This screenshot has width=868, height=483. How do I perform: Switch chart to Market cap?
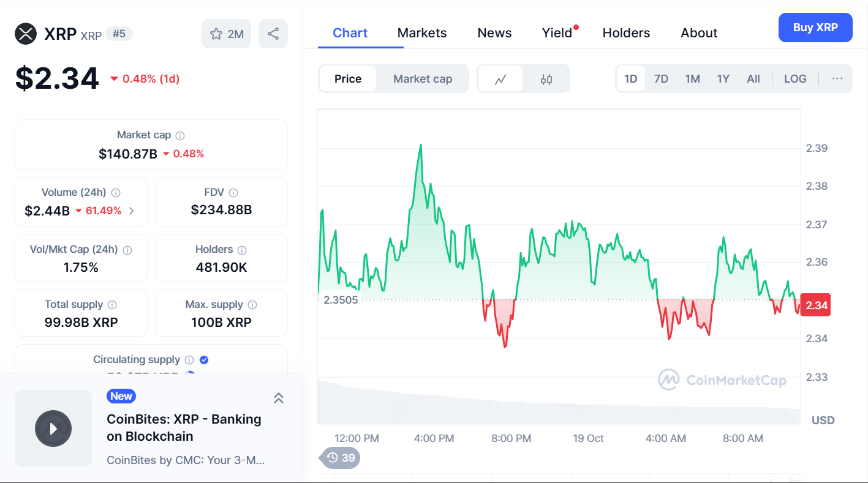[x=423, y=79]
